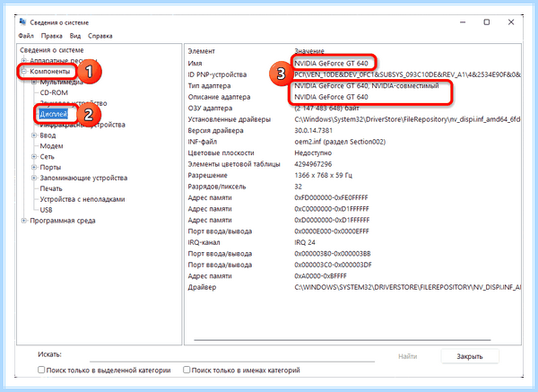Select the Модем tree item
538x392 pixels.
[x=51, y=146]
